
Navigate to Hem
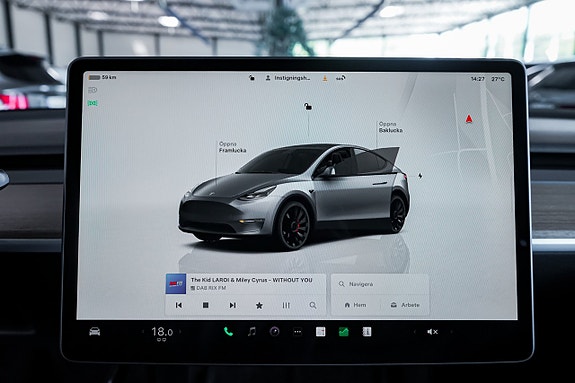(x=355, y=305)
